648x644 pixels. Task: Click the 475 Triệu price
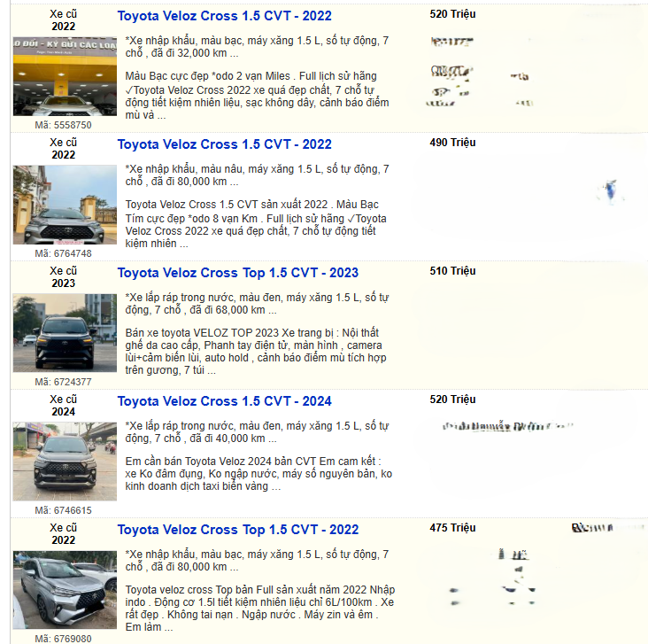452,528
